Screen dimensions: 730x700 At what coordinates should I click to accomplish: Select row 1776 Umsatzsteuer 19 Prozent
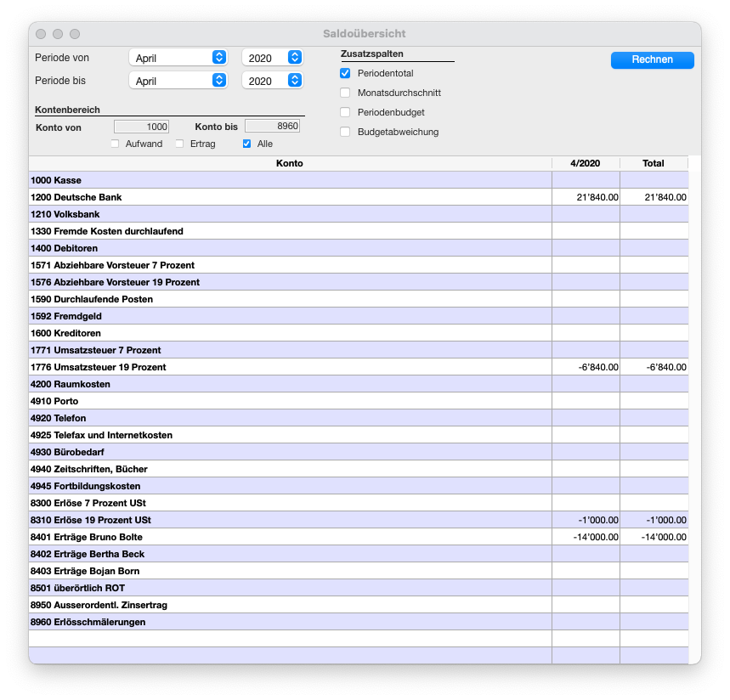pyautogui.click(x=359, y=367)
